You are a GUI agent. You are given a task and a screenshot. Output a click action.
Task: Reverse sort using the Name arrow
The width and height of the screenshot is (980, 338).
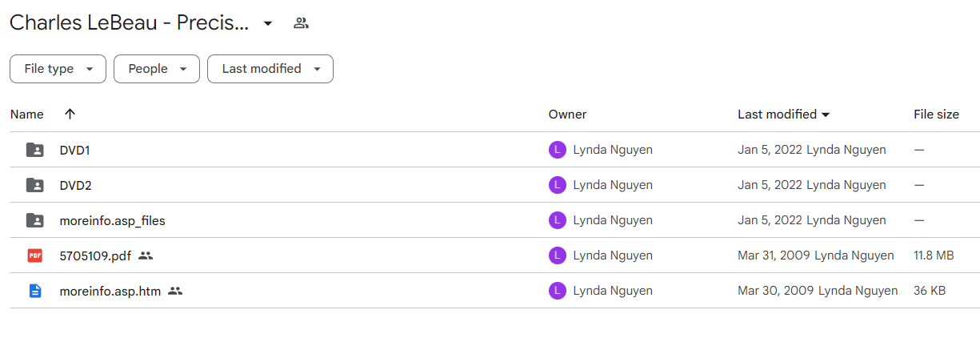click(x=70, y=114)
